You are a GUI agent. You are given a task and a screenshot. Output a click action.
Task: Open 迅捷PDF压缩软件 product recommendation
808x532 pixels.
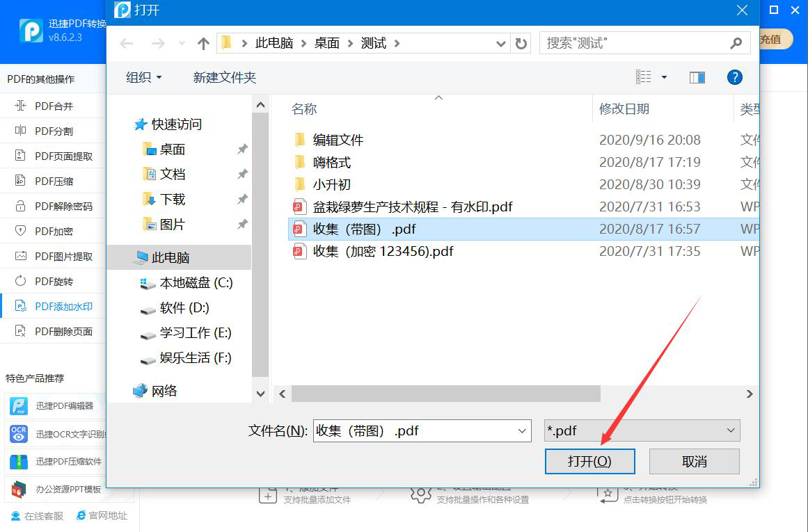pos(55,462)
